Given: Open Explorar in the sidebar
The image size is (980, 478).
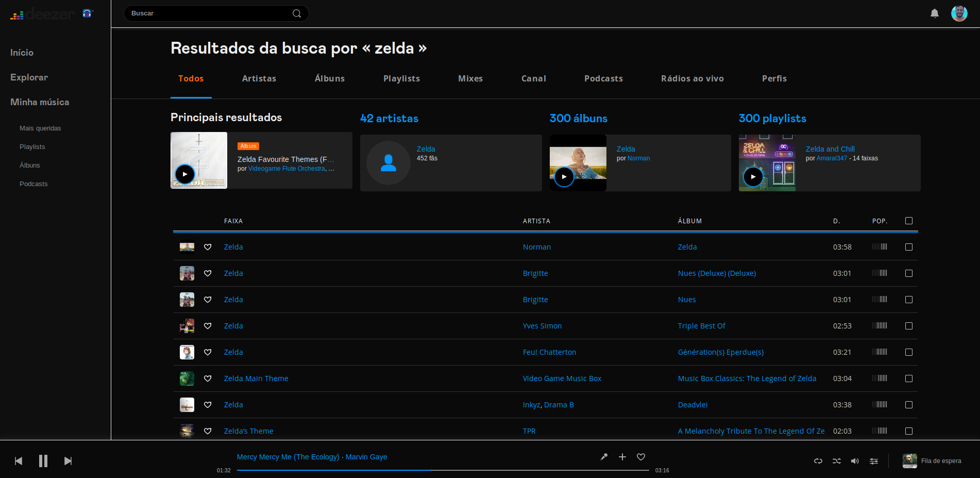Looking at the screenshot, I should (x=29, y=77).
